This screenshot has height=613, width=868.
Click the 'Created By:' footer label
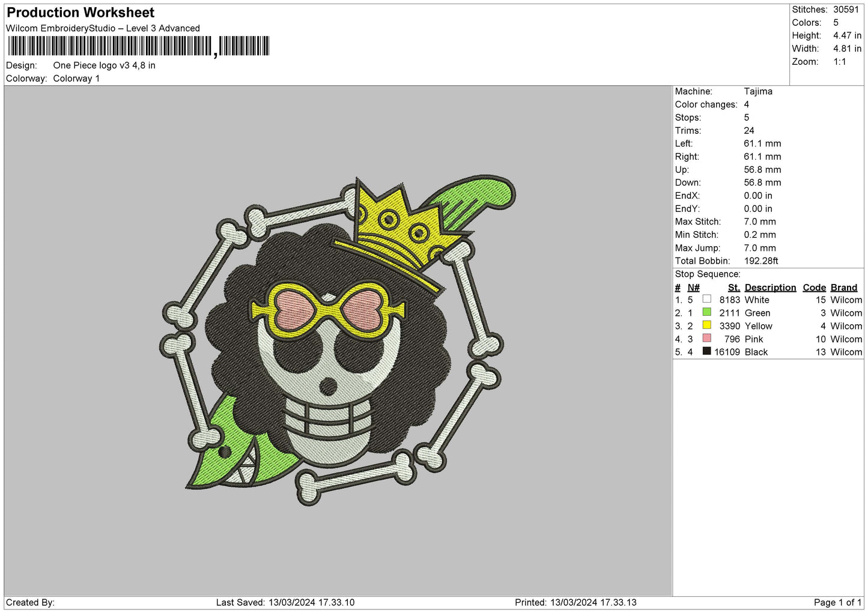click(30, 602)
